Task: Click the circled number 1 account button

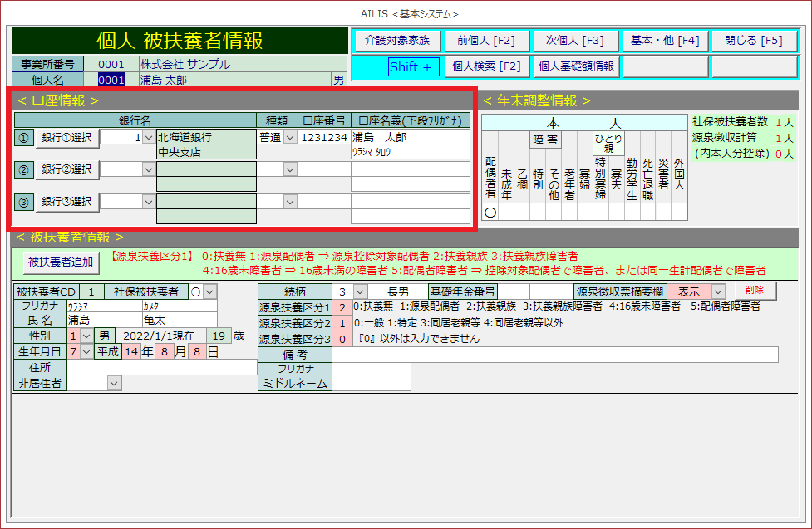Action: (x=23, y=138)
